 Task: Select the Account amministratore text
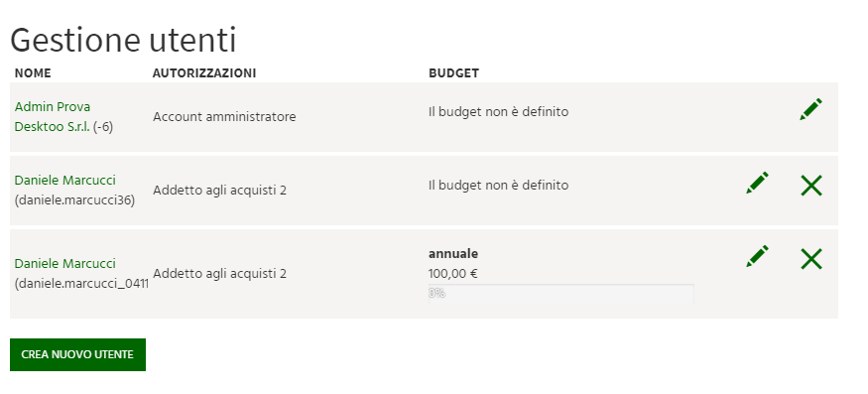coord(224,117)
